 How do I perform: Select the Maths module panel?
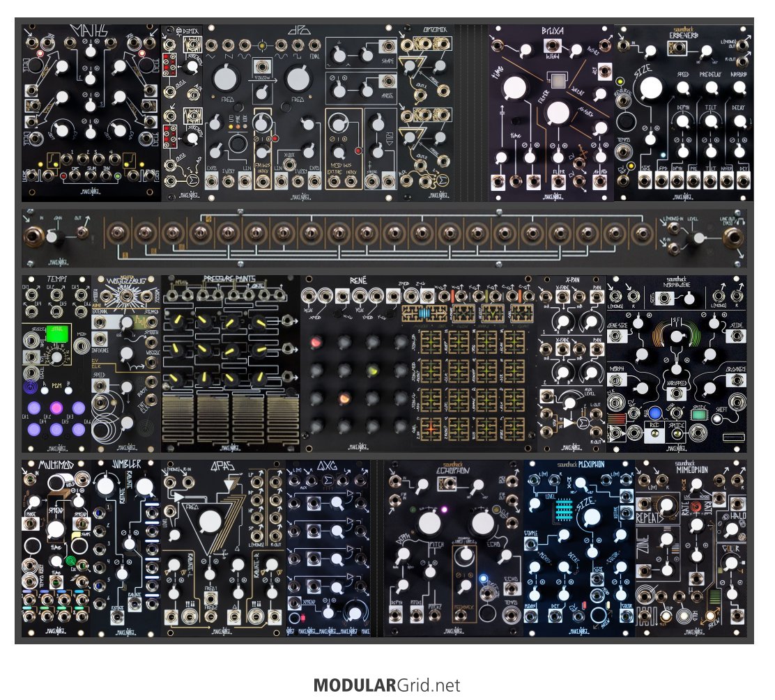91,113
